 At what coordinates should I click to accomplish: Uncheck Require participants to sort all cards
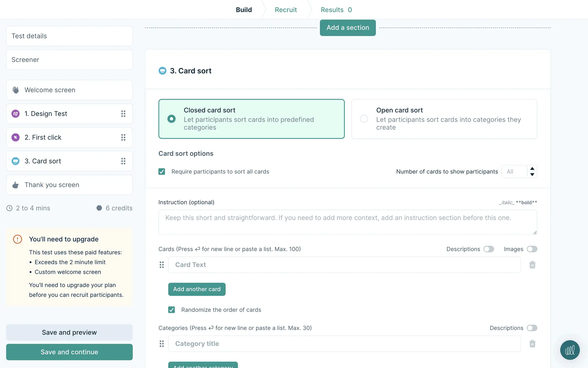click(162, 172)
